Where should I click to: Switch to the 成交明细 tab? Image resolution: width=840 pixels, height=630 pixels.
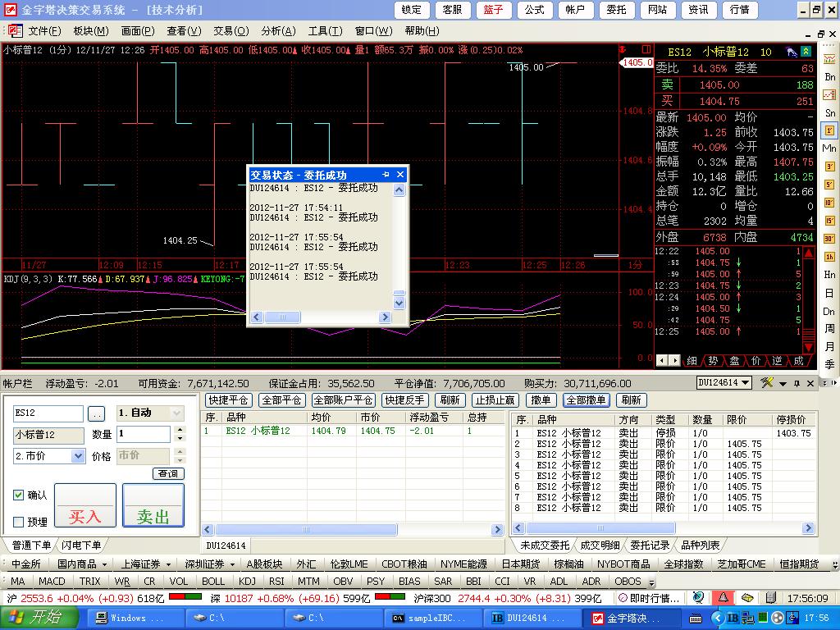coord(600,546)
